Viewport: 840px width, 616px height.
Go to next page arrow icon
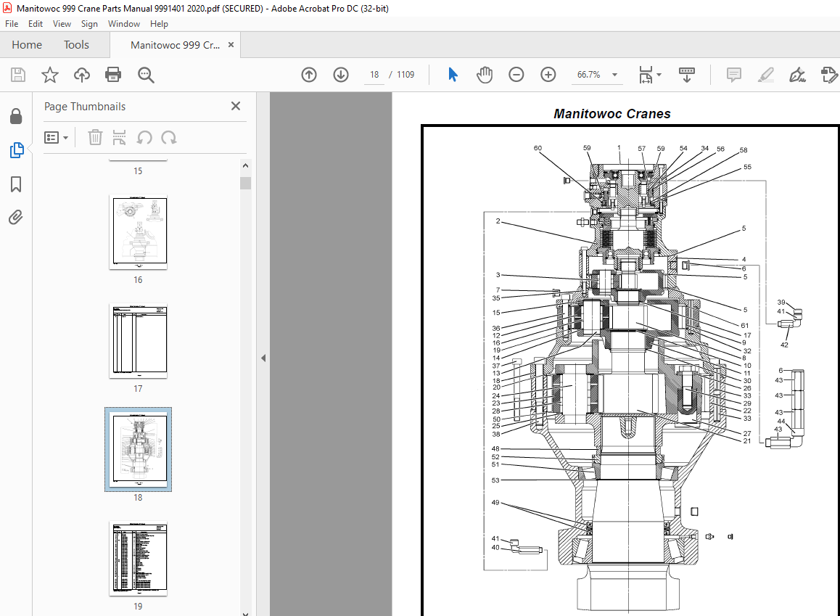tap(341, 75)
